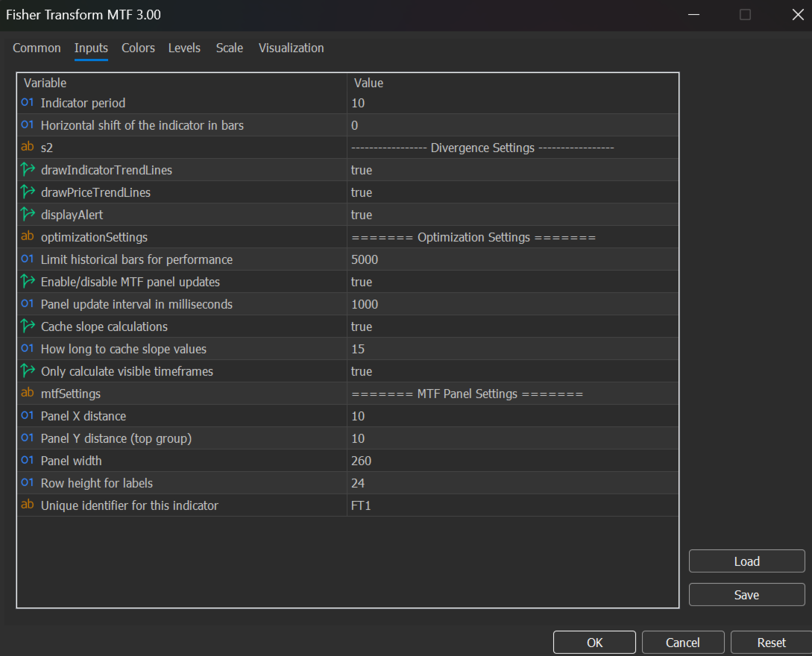
Task: Switch to the Colors tab
Action: tap(138, 48)
